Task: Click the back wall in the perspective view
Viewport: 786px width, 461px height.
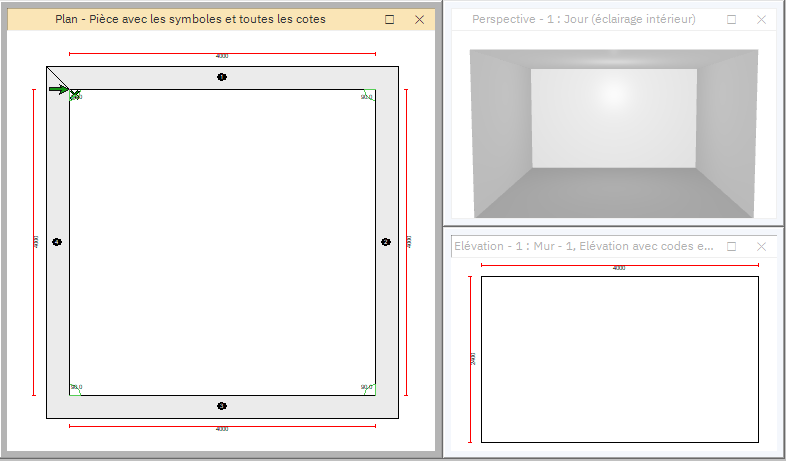Action: point(613,117)
